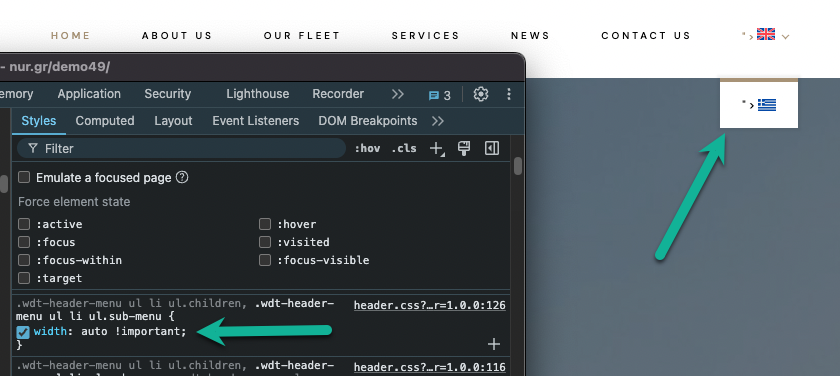This screenshot has height=376, width=840.
Task: Open the Lighthouse panel tab
Action: (x=258, y=94)
